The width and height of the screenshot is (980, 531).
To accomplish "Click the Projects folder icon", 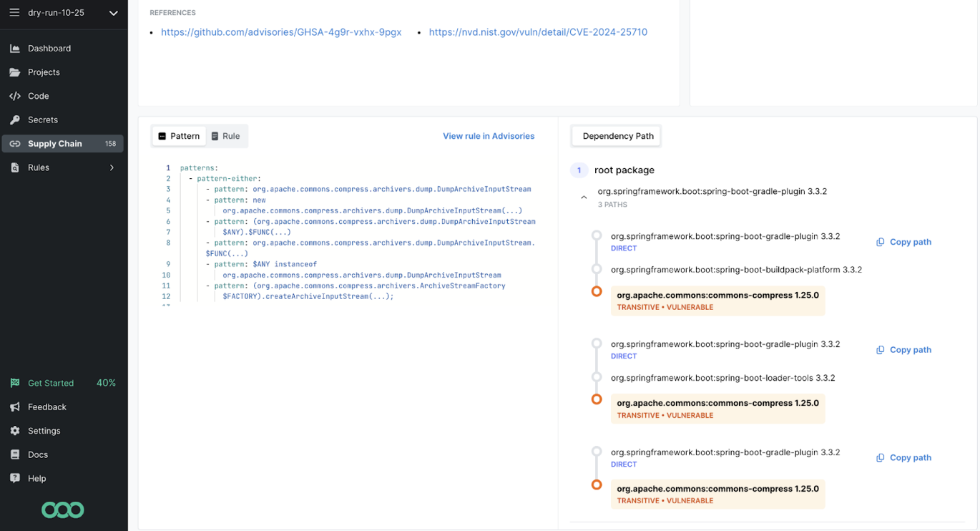I will point(15,72).
